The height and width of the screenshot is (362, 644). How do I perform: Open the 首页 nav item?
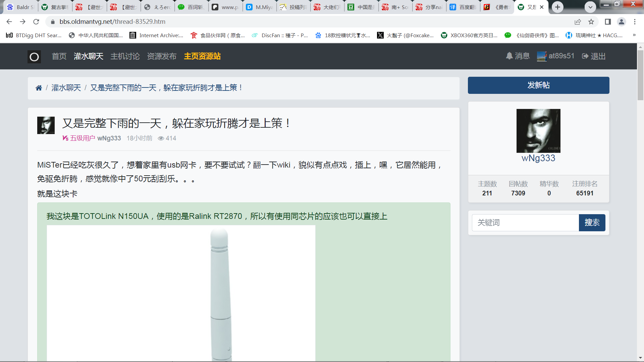pos(59,56)
